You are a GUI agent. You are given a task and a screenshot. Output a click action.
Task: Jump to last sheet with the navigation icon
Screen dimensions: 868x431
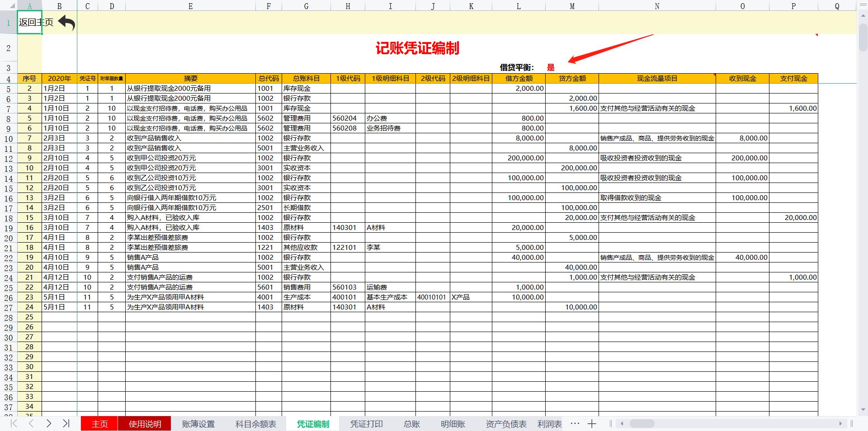66,424
